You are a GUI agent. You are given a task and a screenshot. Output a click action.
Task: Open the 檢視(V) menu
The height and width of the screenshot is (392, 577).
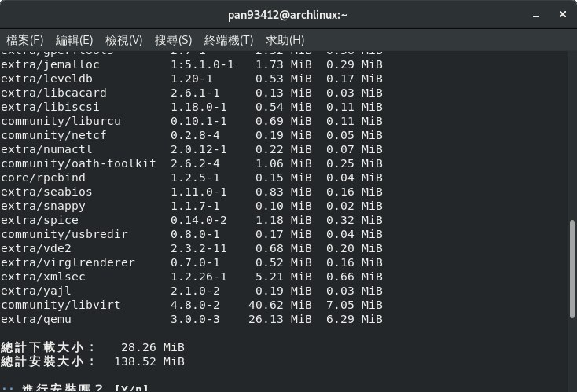point(123,40)
